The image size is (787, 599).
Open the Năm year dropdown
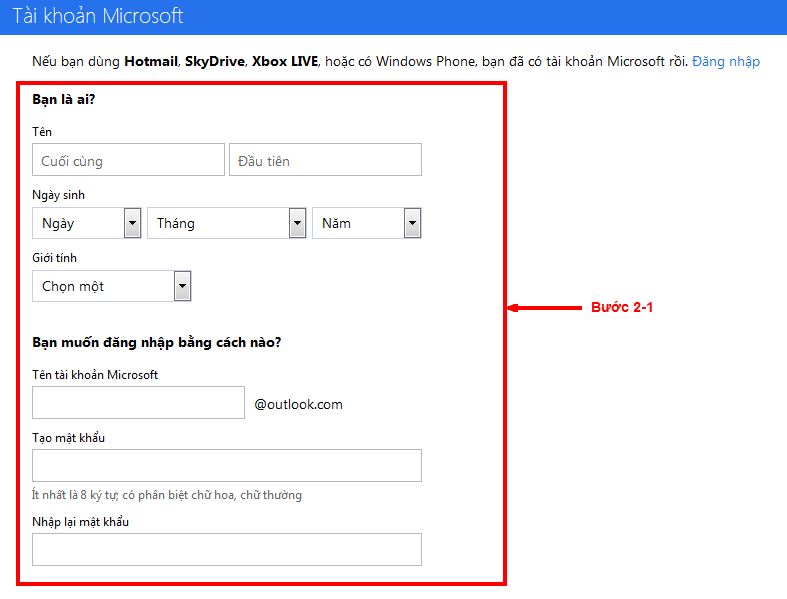[x=366, y=223]
